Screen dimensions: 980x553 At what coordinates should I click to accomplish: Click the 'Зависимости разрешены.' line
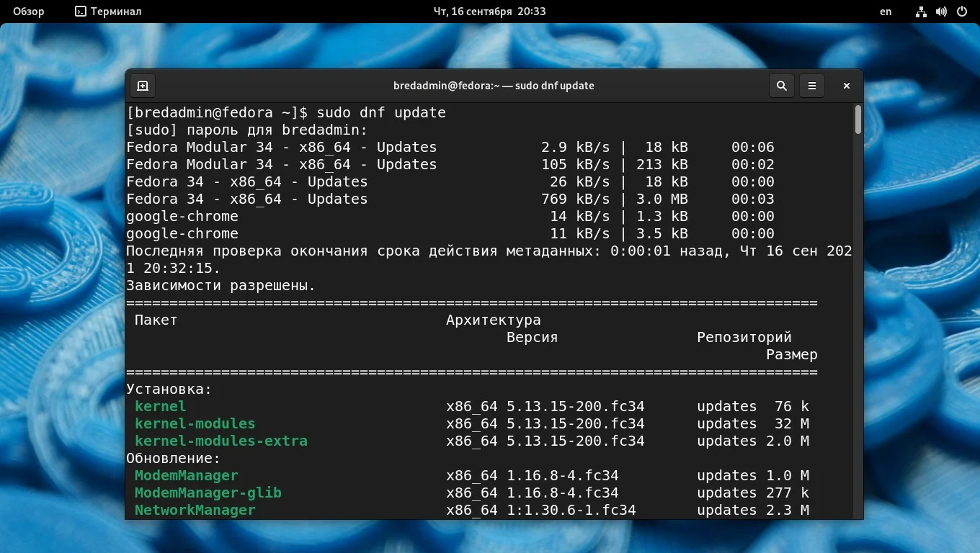pos(221,285)
